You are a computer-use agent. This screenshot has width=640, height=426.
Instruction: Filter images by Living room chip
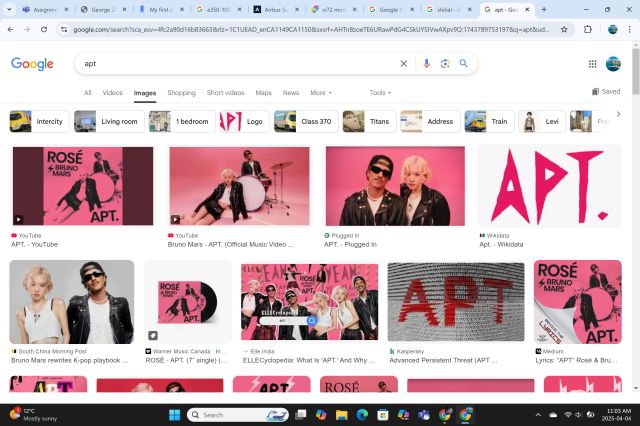pos(109,122)
